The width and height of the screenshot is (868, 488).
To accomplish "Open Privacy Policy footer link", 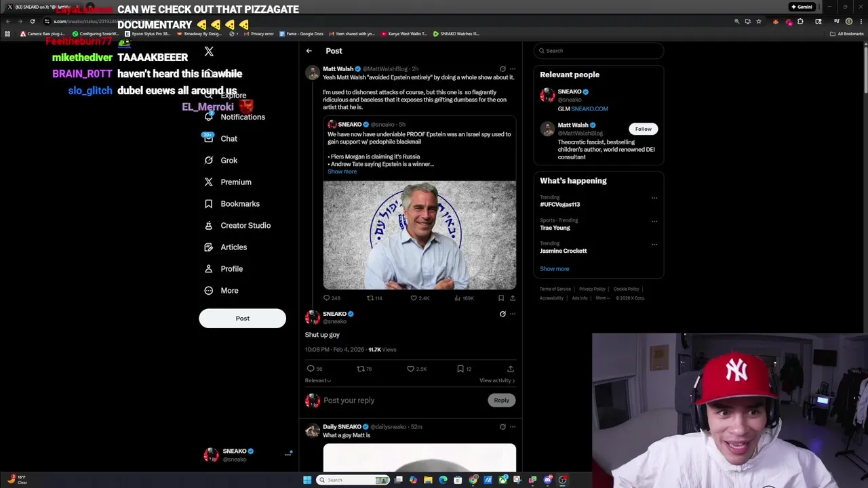I will tap(592, 289).
